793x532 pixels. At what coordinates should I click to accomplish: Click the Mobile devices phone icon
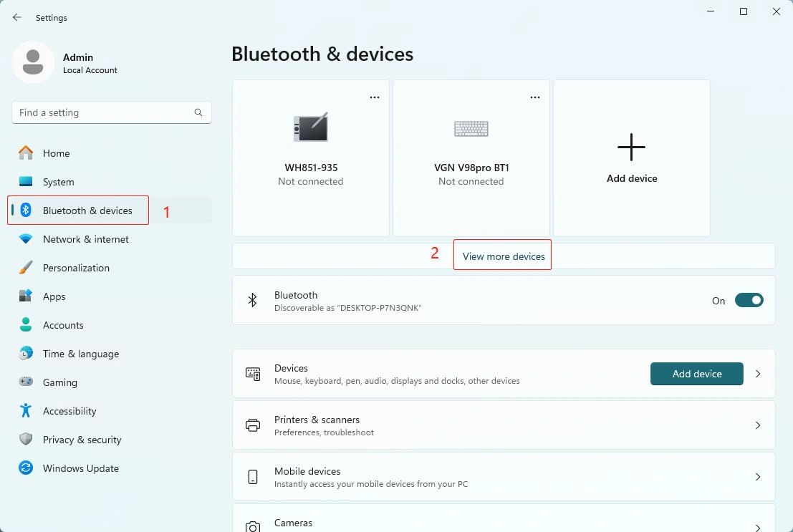(x=253, y=477)
